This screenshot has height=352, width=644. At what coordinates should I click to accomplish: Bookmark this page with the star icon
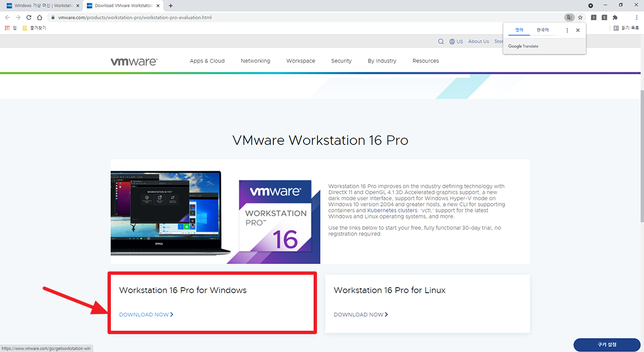580,18
